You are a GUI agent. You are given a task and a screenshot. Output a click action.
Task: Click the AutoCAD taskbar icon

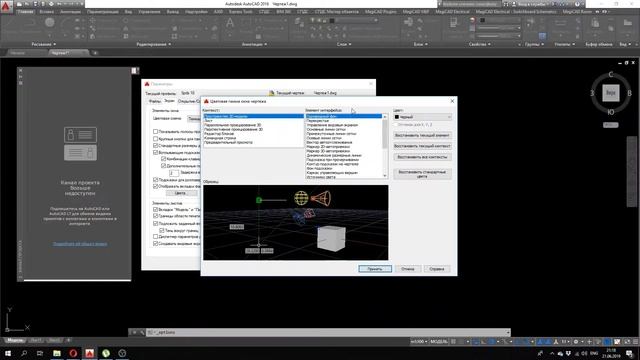89,353
